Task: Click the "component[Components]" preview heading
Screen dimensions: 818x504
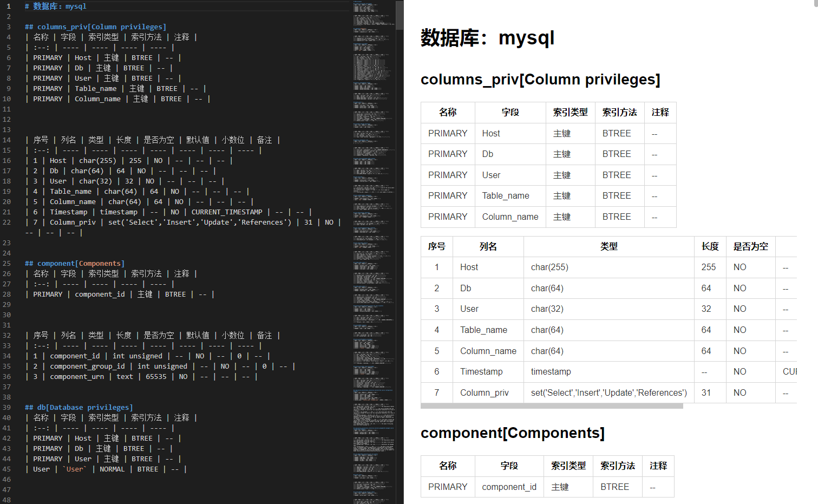Action: (x=512, y=433)
